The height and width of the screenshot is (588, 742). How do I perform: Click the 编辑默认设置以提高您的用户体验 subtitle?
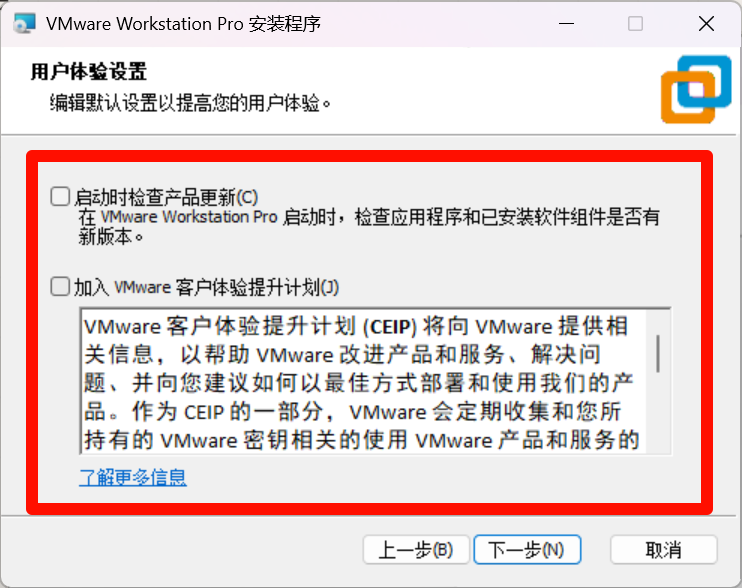pyautogui.click(x=190, y=103)
